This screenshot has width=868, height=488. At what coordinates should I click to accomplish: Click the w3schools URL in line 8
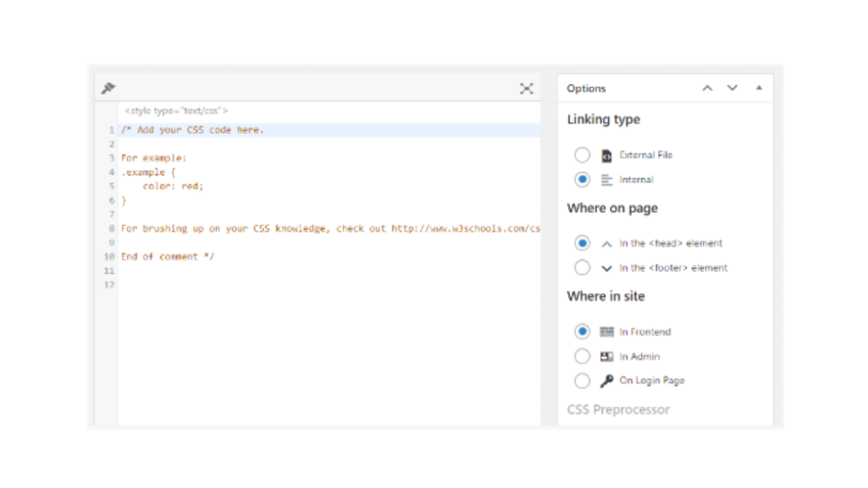pos(465,229)
